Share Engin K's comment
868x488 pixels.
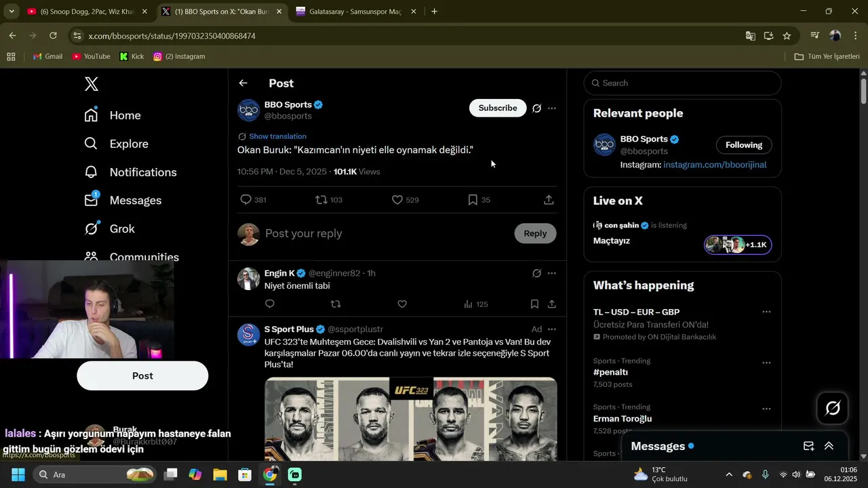[552, 304]
